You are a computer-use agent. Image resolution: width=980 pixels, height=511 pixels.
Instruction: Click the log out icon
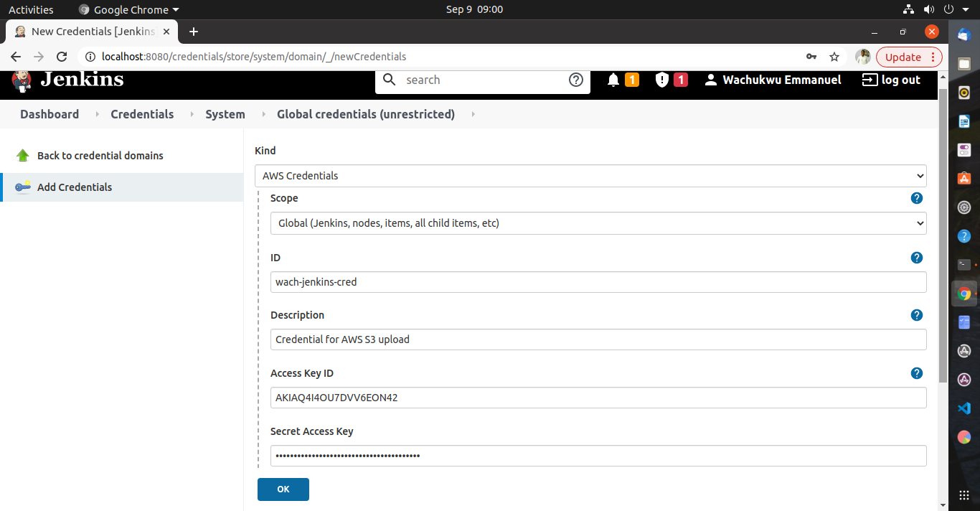870,80
